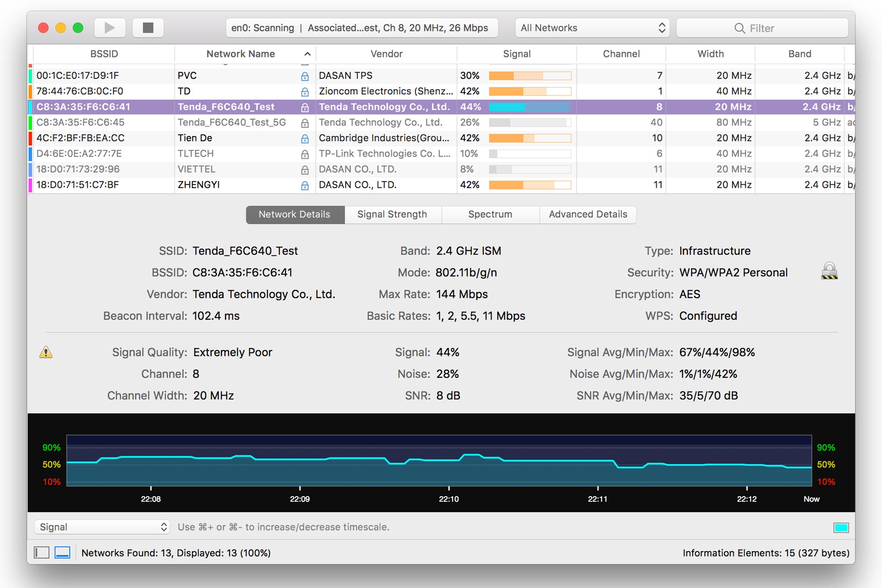Viewport: 882px width, 588px height.
Task: Select the TD network row
Action: point(441,91)
